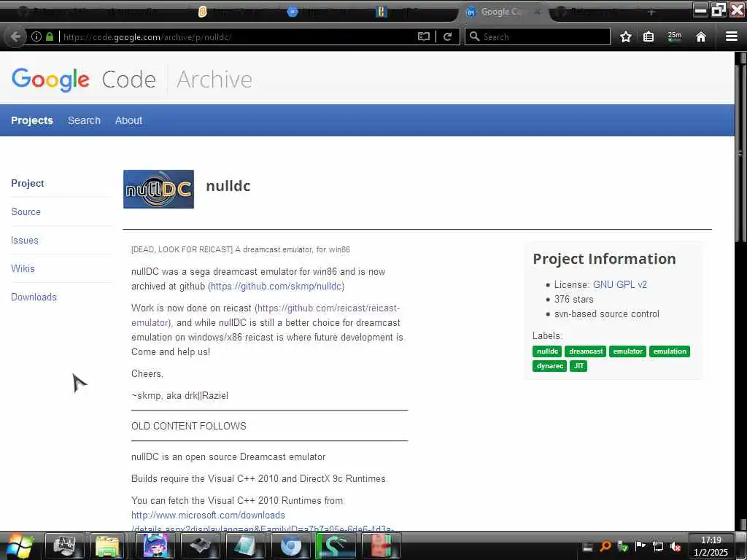Click the magnifier icon in the search box
The height and width of the screenshot is (560, 747).
coord(474,36)
